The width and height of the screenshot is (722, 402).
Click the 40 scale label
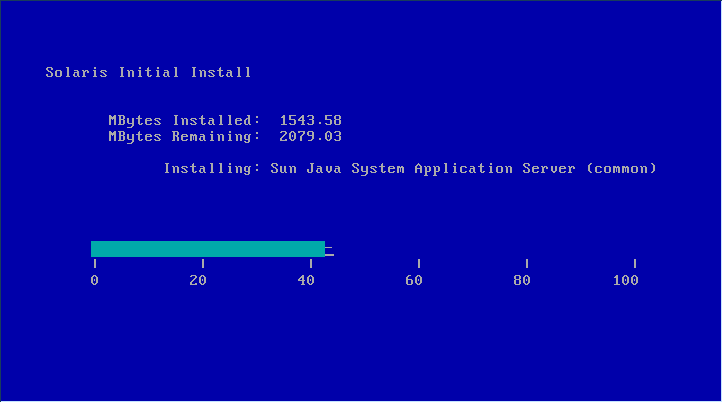point(306,280)
